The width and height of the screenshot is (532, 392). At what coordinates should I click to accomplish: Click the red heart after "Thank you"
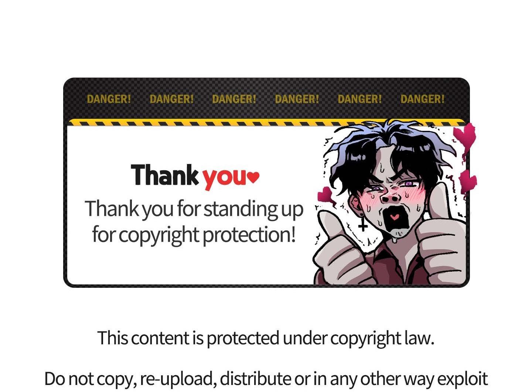(x=253, y=177)
